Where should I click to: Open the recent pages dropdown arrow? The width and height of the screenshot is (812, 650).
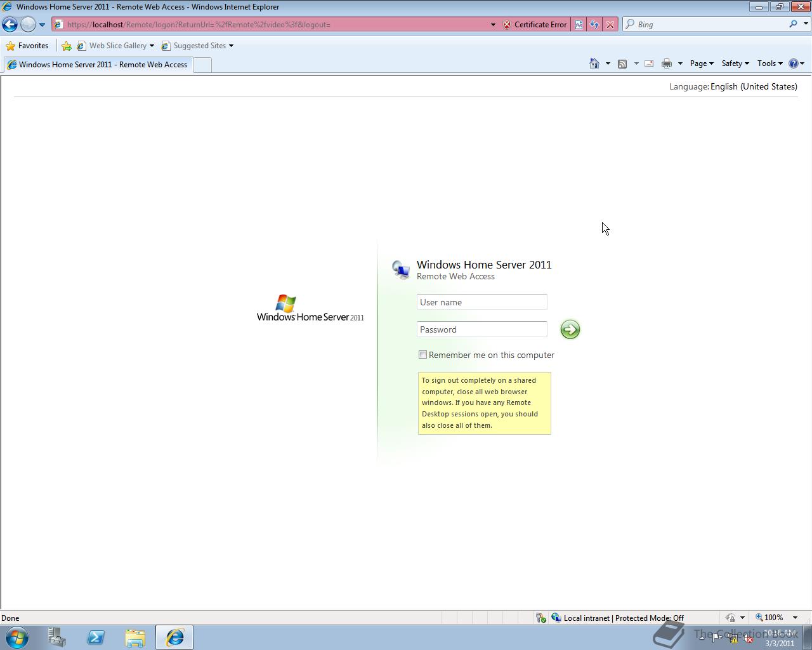[x=42, y=25]
